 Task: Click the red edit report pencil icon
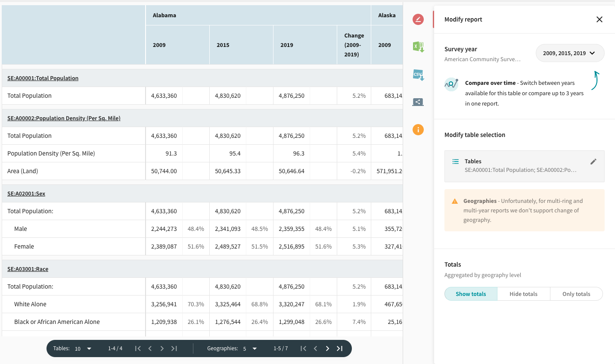(x=418, y=19)
